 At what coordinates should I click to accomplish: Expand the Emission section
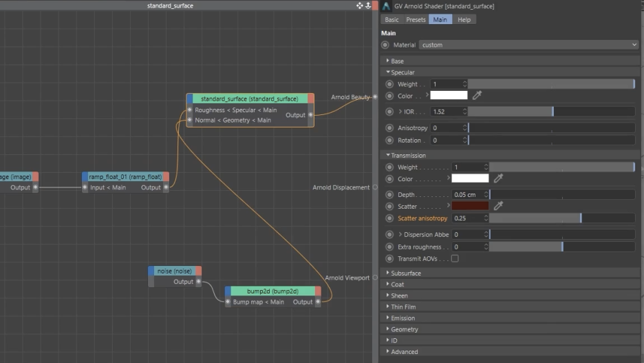click(388, 318)
